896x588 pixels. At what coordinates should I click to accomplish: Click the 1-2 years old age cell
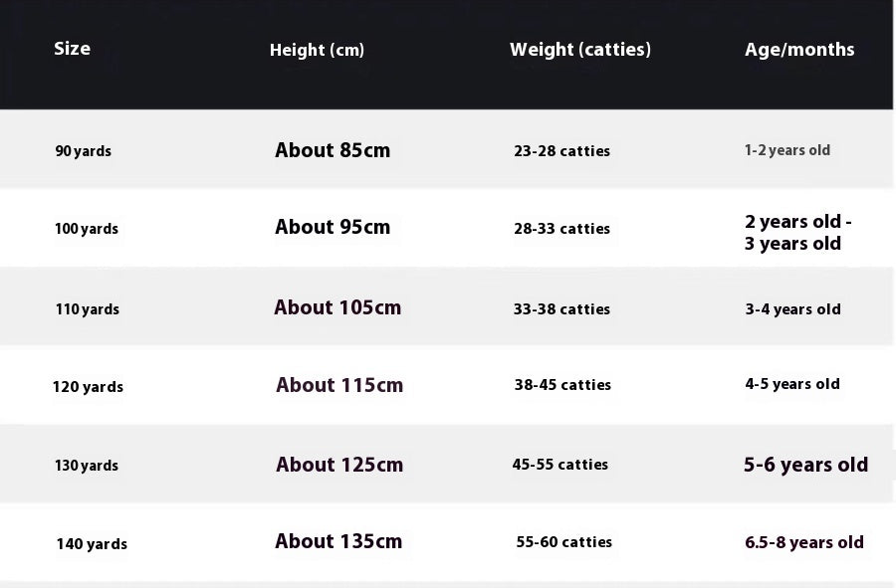point(786,150)
